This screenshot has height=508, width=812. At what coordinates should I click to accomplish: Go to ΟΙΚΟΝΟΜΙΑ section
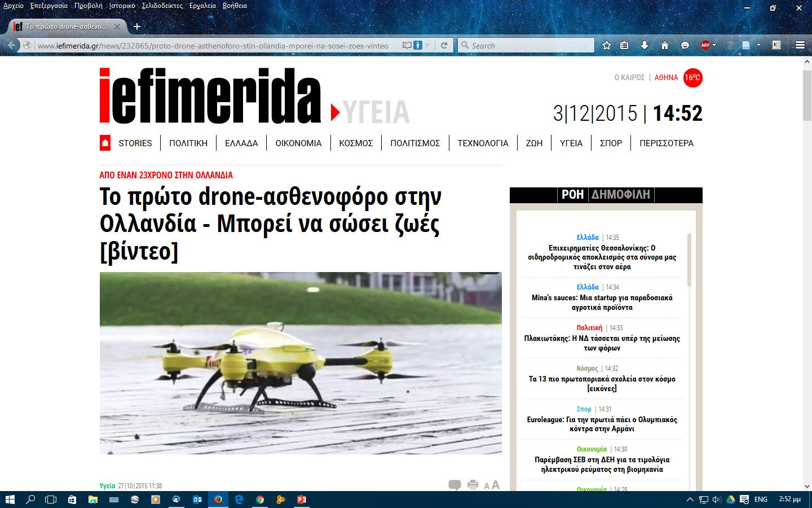298,143
